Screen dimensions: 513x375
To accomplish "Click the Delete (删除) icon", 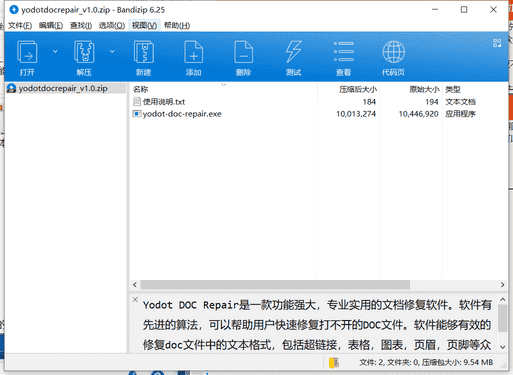I will 244,52.
